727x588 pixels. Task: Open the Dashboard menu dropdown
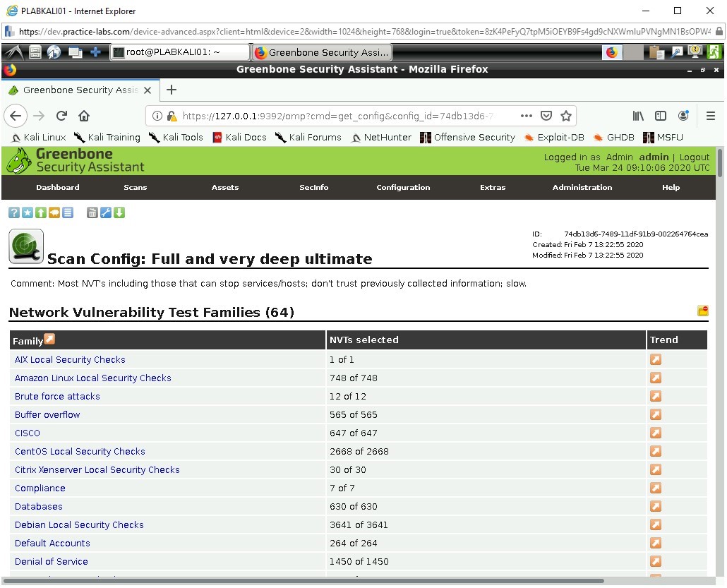(x=57, y=187)
